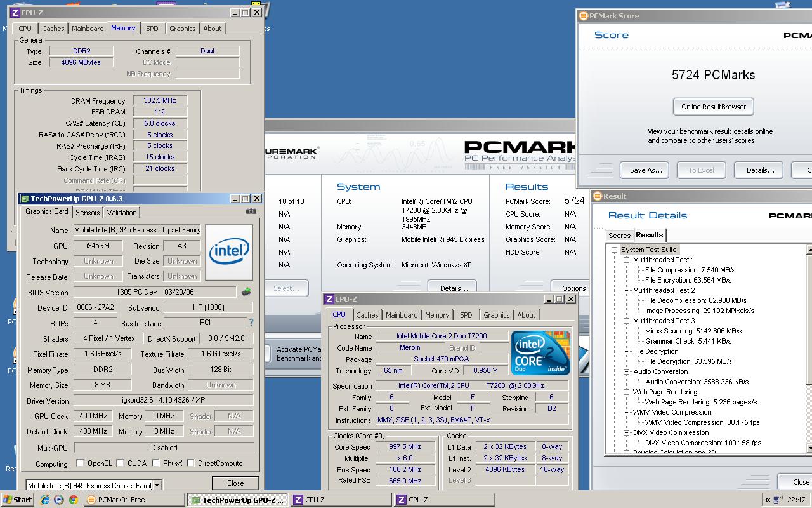Click the Save As... button
The image size is (812, 508).
coord(646,170)
